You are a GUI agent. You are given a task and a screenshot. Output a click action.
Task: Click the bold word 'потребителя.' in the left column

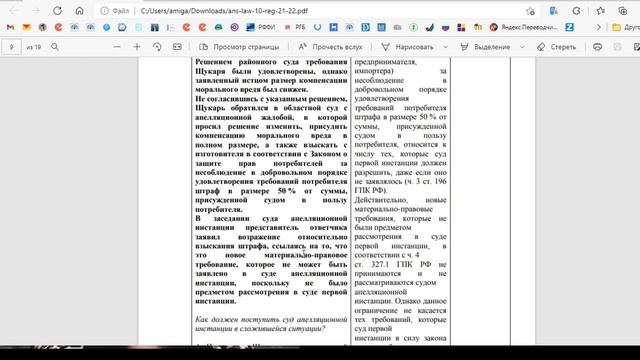(x=219, y=209)
